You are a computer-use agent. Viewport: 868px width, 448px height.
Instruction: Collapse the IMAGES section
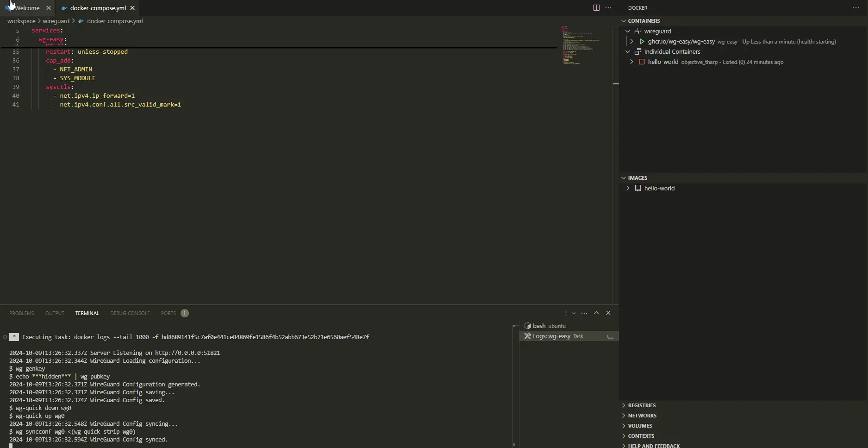click(x=624, y=178)
